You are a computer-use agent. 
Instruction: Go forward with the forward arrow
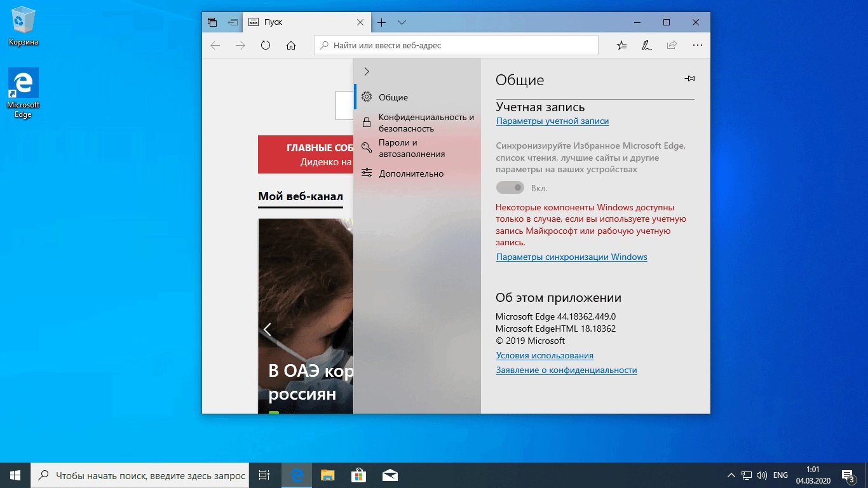240,45
